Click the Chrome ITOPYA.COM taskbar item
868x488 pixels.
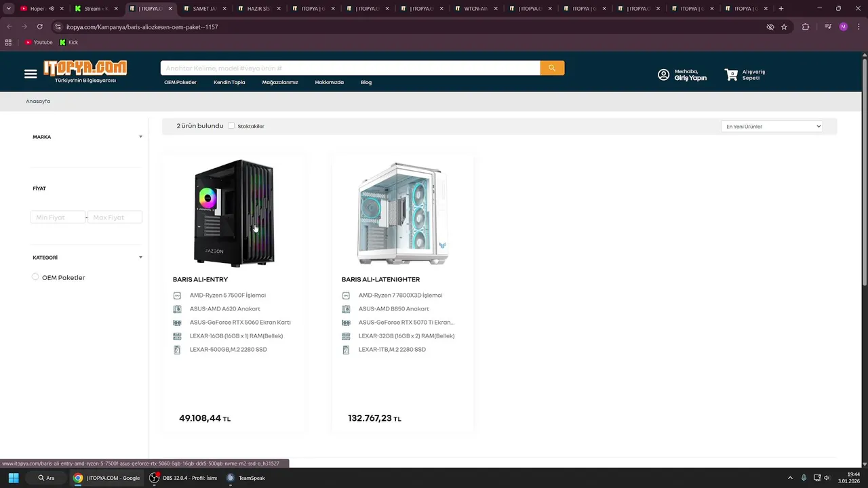[x=106, y=478]
